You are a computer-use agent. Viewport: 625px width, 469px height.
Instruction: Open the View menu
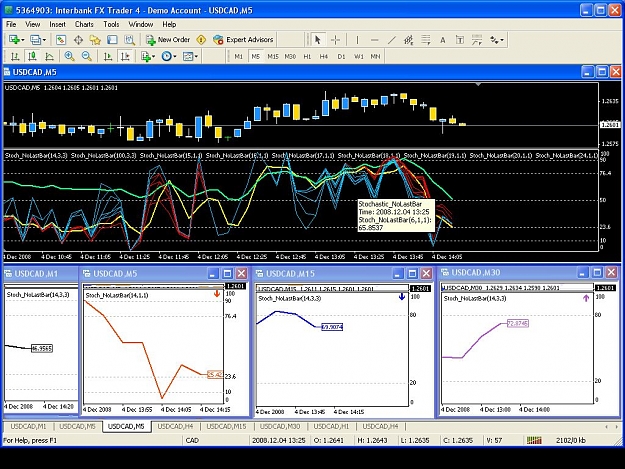[33, 24]
